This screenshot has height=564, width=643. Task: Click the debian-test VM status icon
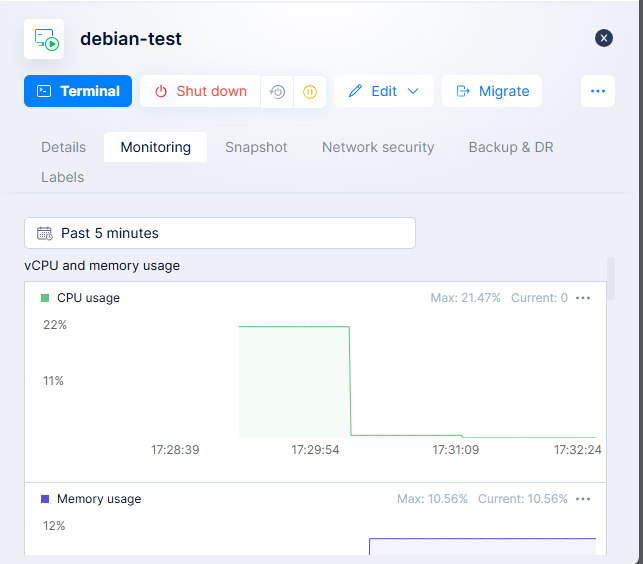(44, 39)
